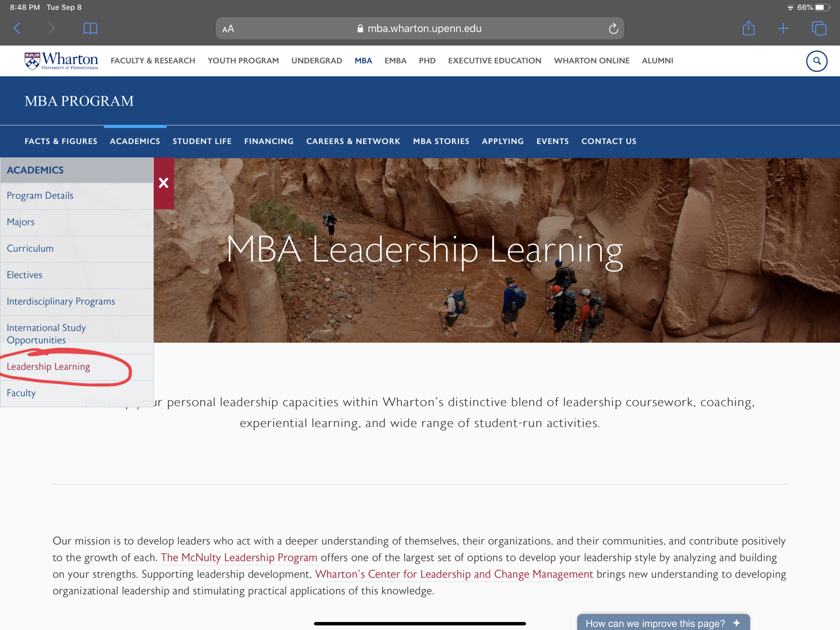Click the MBA Program heading link
This screenshot has width=840, height=630.
pyautogui.click(x=79, y=101)
